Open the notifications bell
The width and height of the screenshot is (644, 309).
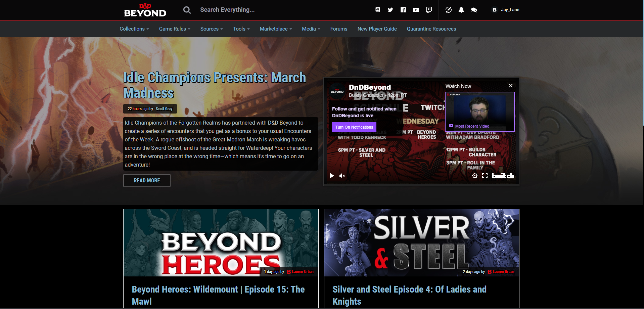tap(461, 10)
